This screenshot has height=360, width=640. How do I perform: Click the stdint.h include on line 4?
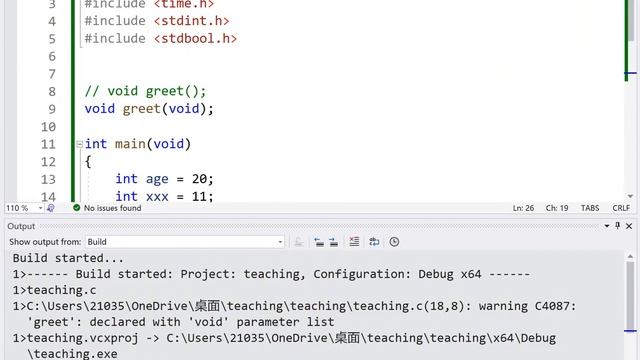(x=191, y=21)
